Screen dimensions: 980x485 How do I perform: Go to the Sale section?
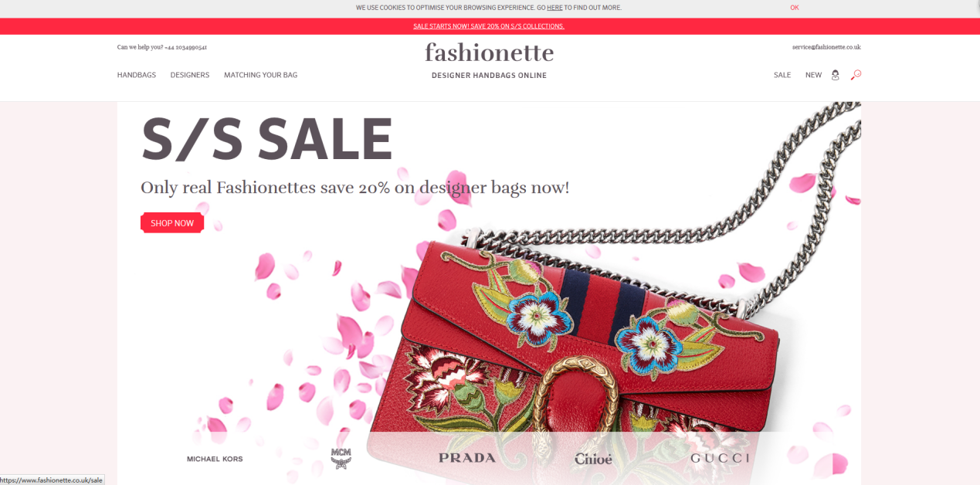point(782,75)
